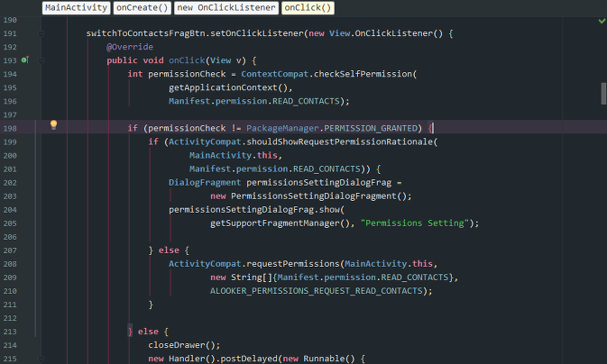This screenshot has height=364, width=607.
Task: Select the onCreate() breadcrumb
Action: click(143, 8)
